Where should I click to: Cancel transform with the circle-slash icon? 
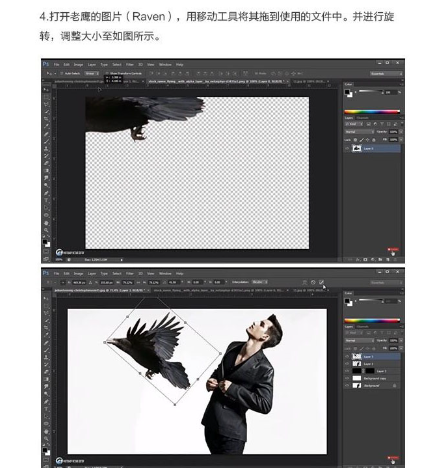[x=313, y=282]
